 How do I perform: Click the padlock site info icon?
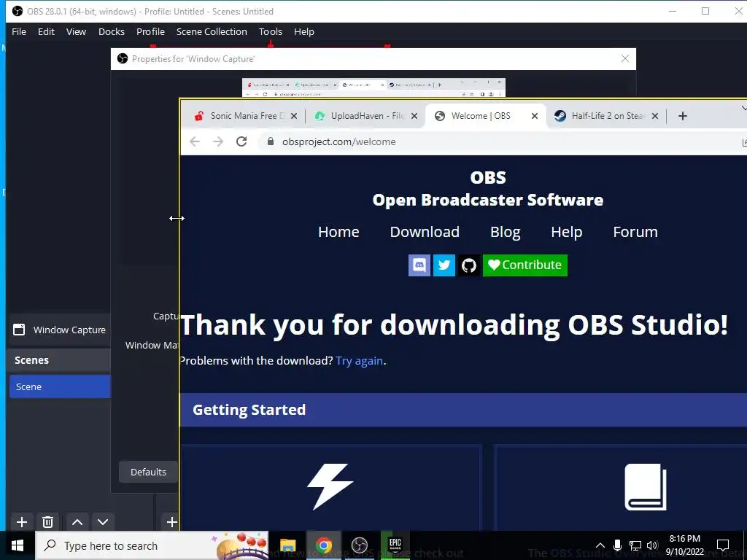pyautogui.click(x=271, y=141)
